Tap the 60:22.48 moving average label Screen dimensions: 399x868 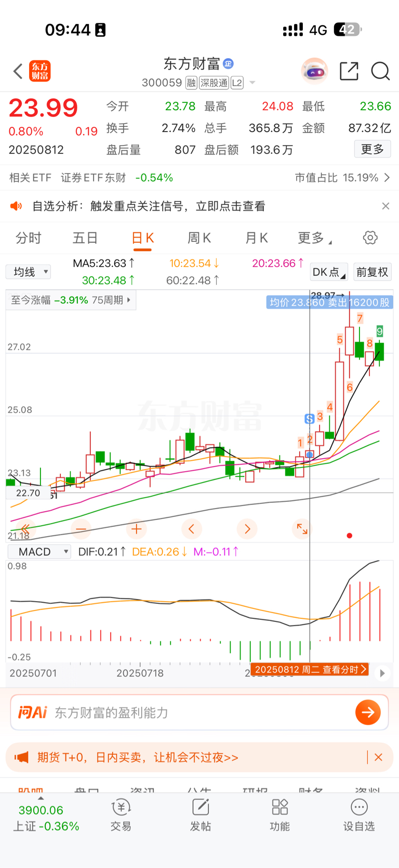click(x=193, y=280)
